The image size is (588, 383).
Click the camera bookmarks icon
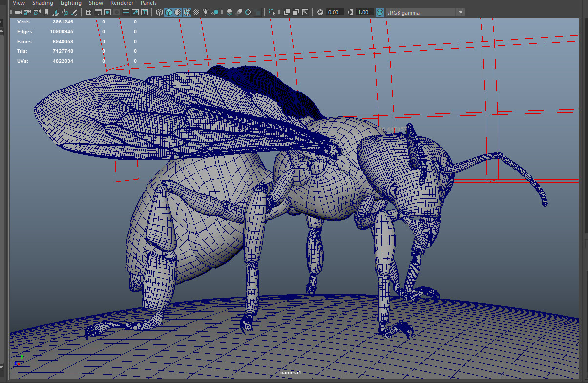tap(46, 12)
